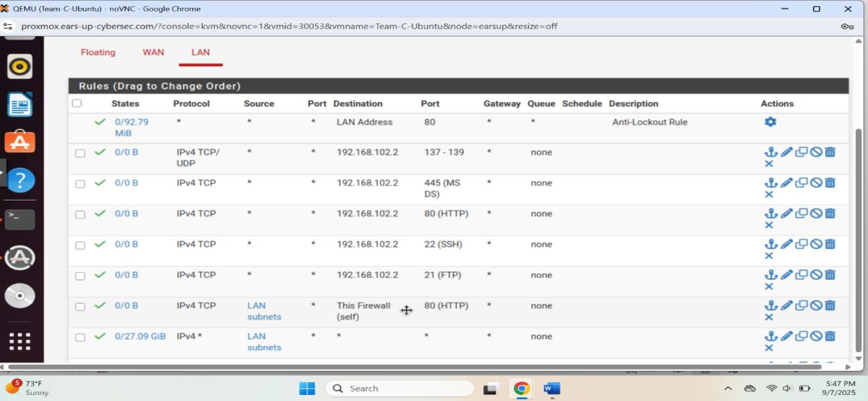
Task: Delete the FTP port 21 rule via trash icon
Action: pos(830,274)
